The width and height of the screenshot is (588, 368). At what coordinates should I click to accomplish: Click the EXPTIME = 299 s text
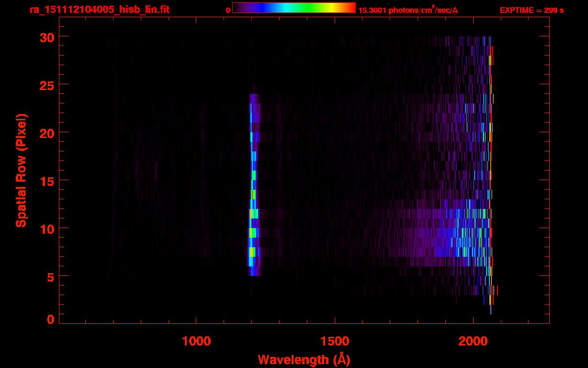pos(531,10)
